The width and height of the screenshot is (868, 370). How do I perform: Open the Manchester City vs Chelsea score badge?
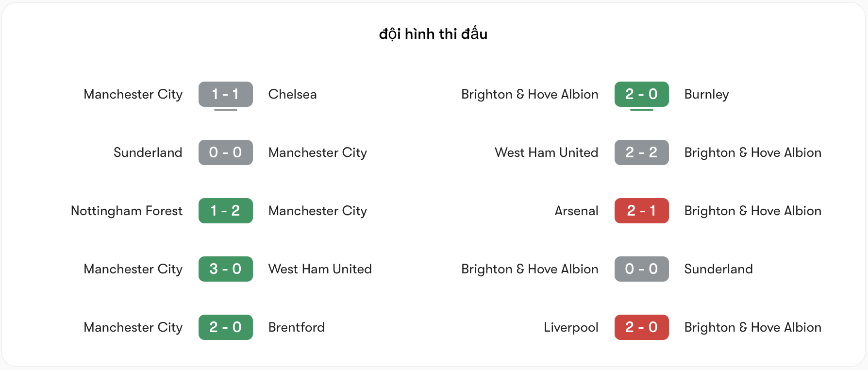click(225, 94)
